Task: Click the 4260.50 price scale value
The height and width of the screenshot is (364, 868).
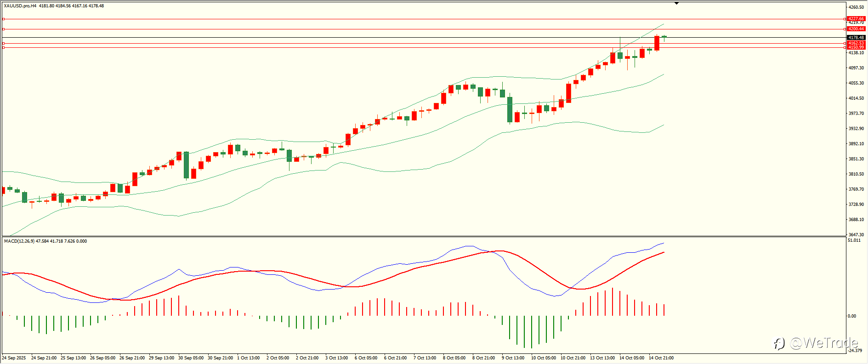Action: 856,7
